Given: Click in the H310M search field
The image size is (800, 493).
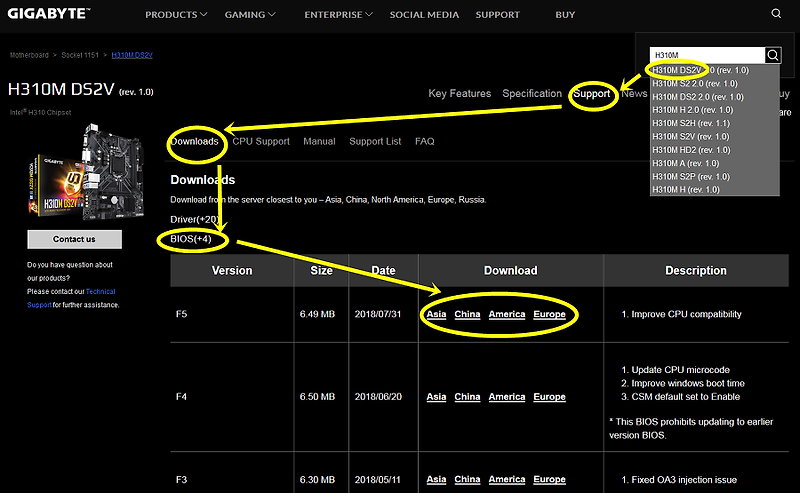Looking at the screenshot, I should click(707, 55).
